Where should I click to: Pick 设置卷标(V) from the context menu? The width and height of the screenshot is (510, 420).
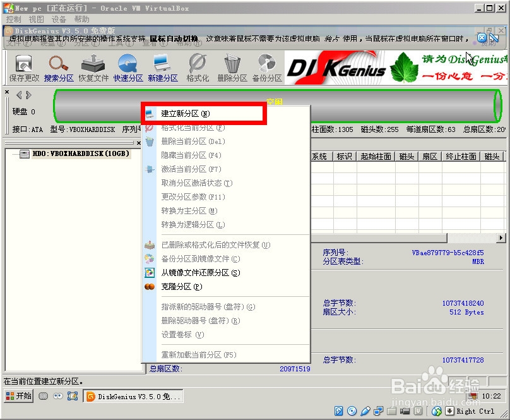(x=225, y=335)
